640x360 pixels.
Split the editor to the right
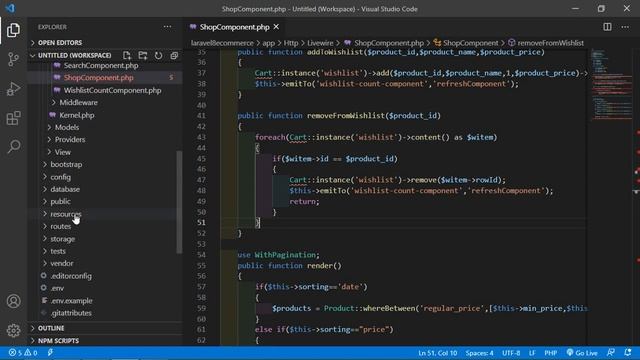(607, 27)
